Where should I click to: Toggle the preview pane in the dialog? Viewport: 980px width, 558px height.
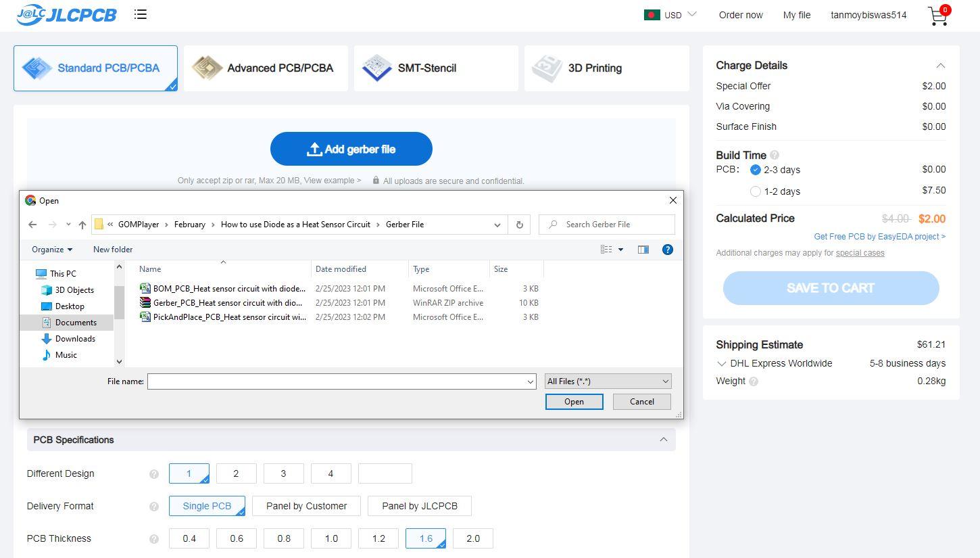[643, 250]
